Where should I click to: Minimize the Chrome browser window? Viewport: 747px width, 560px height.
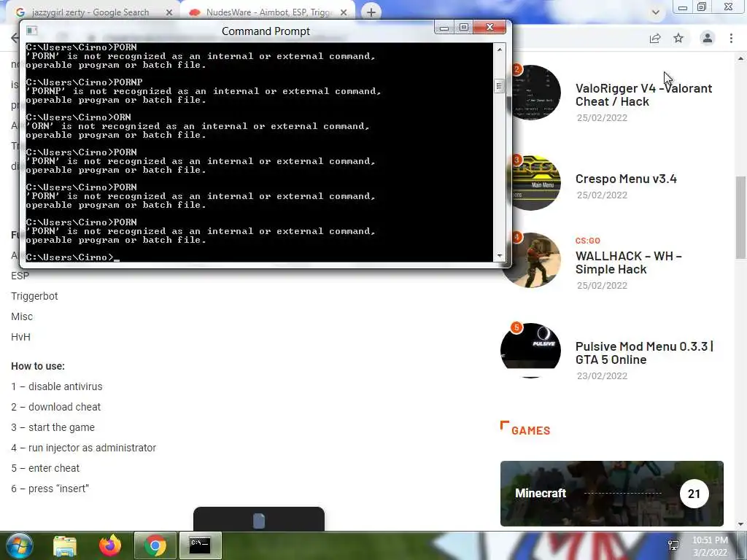click(x=683, y=7)
